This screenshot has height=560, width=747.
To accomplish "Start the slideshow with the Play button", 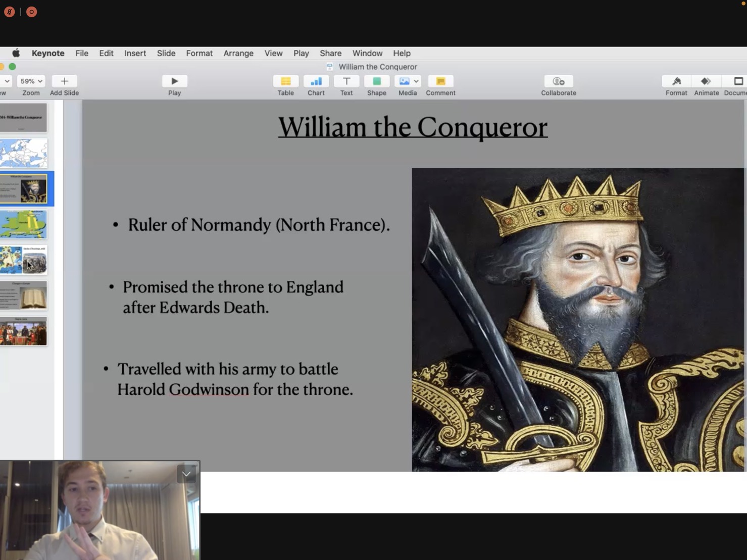I will [174, 81].
